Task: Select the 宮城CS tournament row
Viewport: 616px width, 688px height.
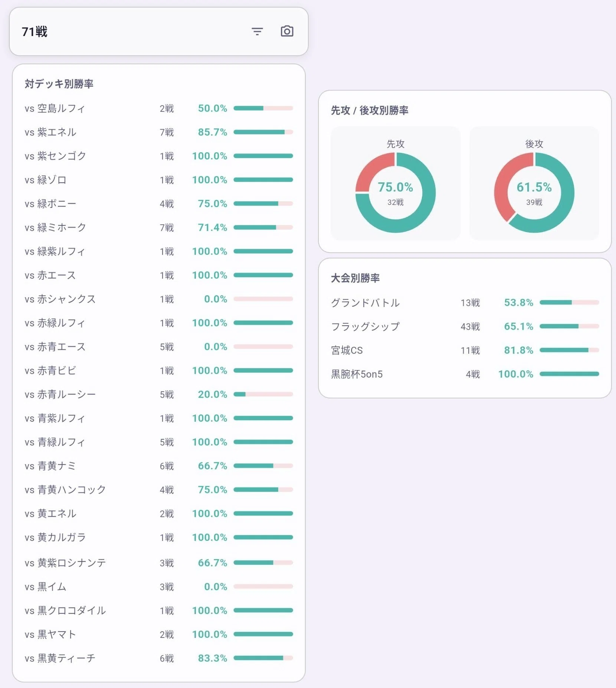Action: tap(465, 350)
